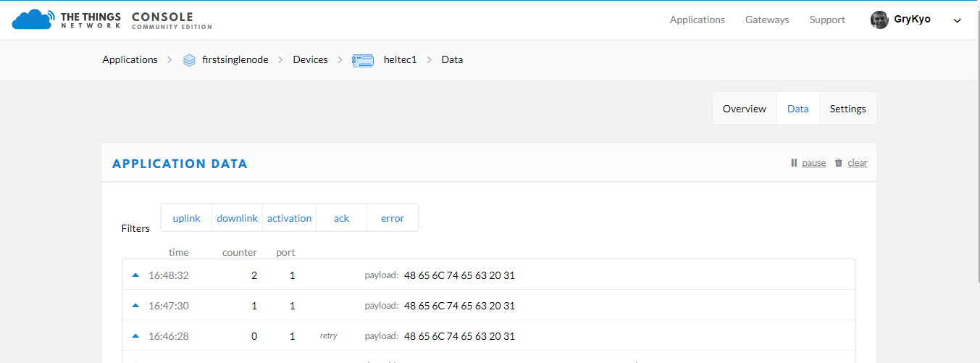The width and height of the screenshot is (980, 363).
Task: Click the Console Community Edition title
Action: pos(172,21)
